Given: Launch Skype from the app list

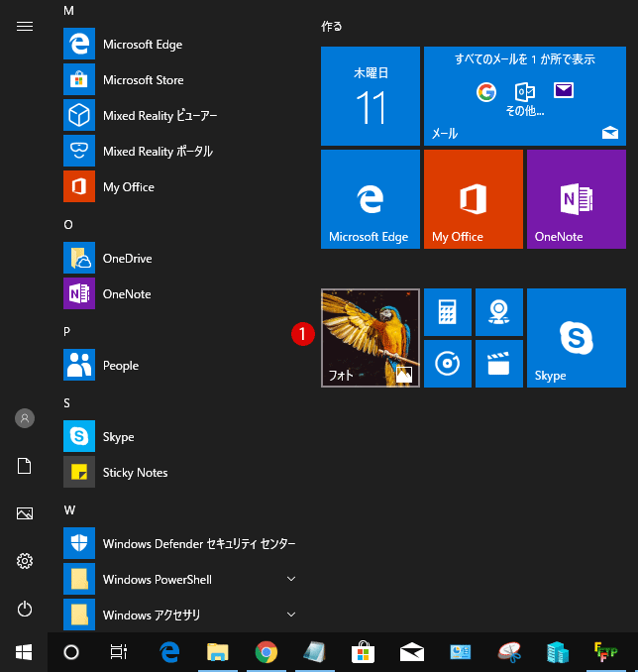Looking at the screenshot, I should pos(180,436).
